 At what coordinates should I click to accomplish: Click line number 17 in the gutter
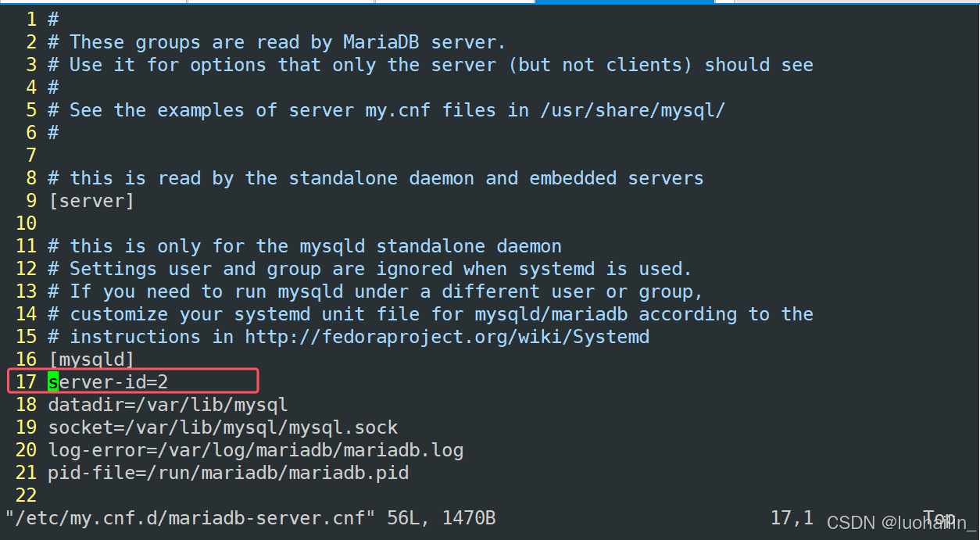coord(26,381)
